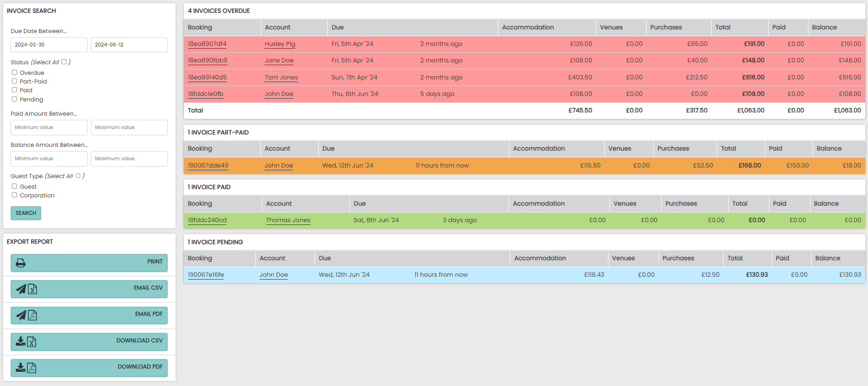Toggle Select All for Guest Type
Screen dimensions: 868x386
[x=78, y=176]
